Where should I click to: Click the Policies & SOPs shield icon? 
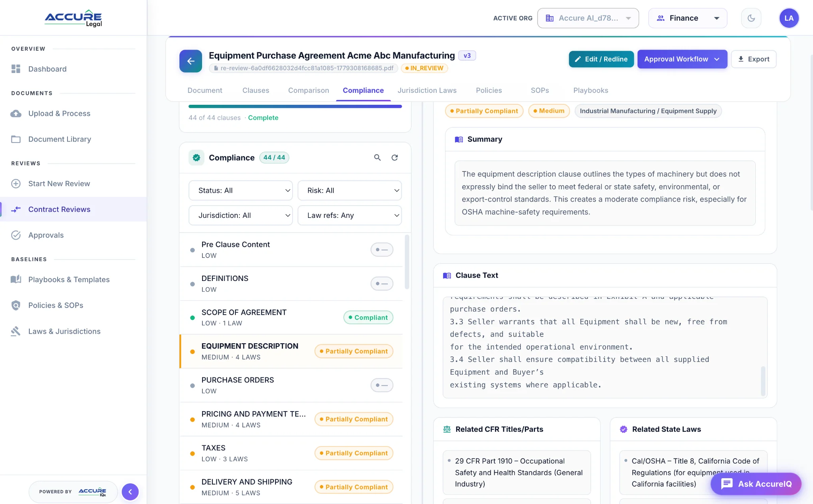click(16, 305)
